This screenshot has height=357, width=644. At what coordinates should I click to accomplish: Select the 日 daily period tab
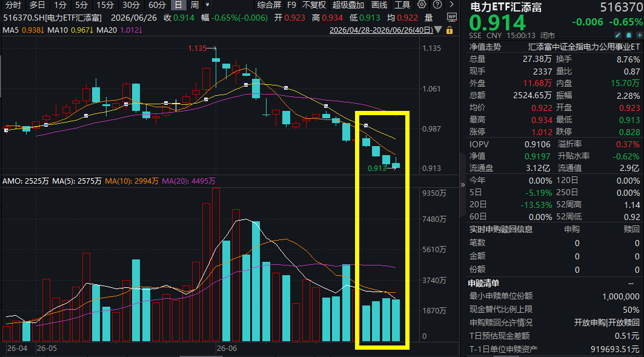(x=178, y=5)
